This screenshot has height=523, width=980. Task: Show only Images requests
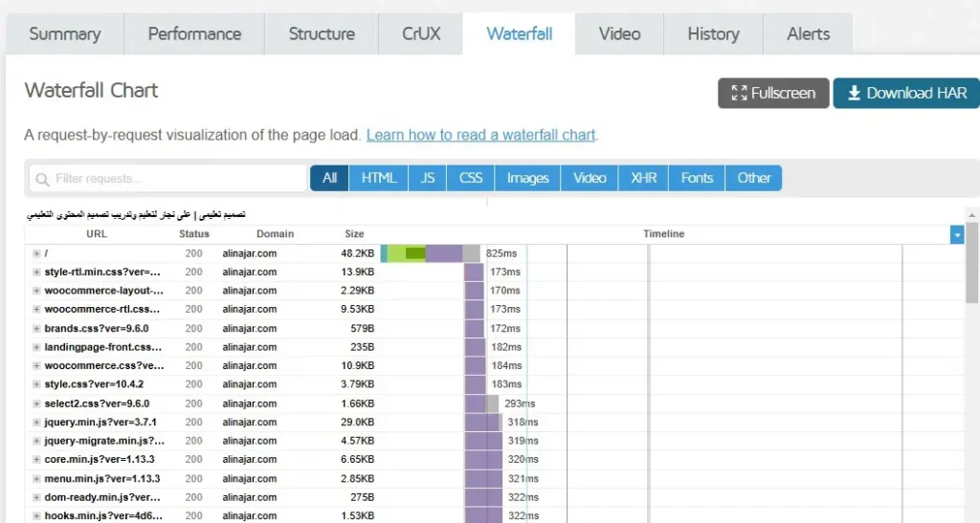[x=527, y=178]
